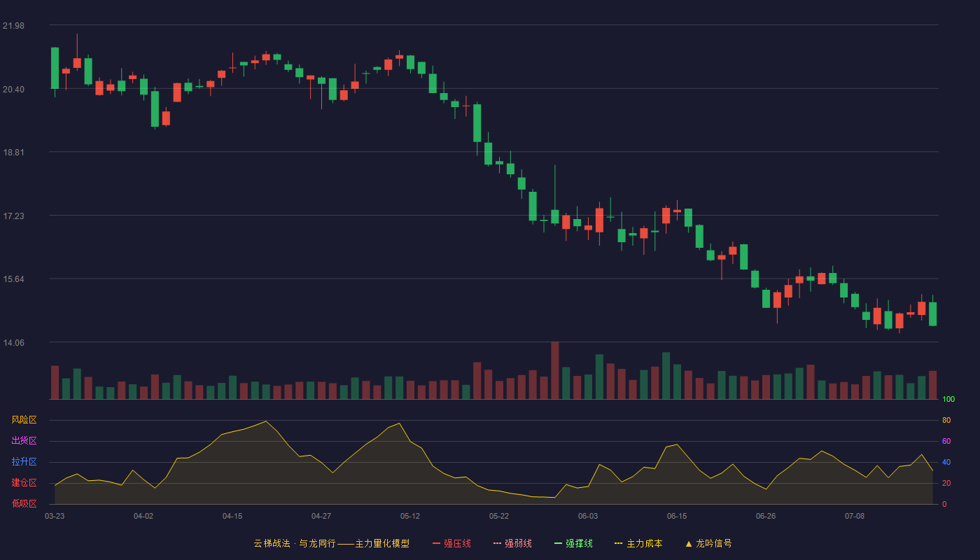Select the 云梯战法 主力量化模型 legend title
The image size is (980, 560).
(331, 543)
